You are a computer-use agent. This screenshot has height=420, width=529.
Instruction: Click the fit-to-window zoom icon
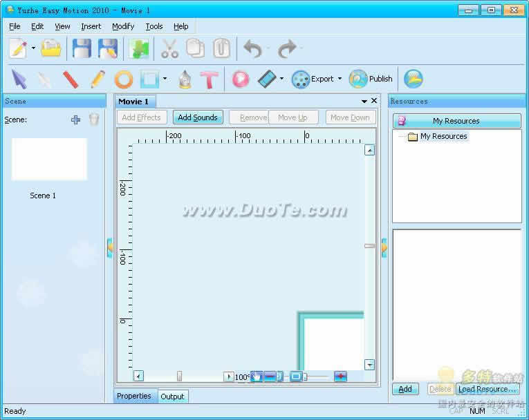(296, 376)
